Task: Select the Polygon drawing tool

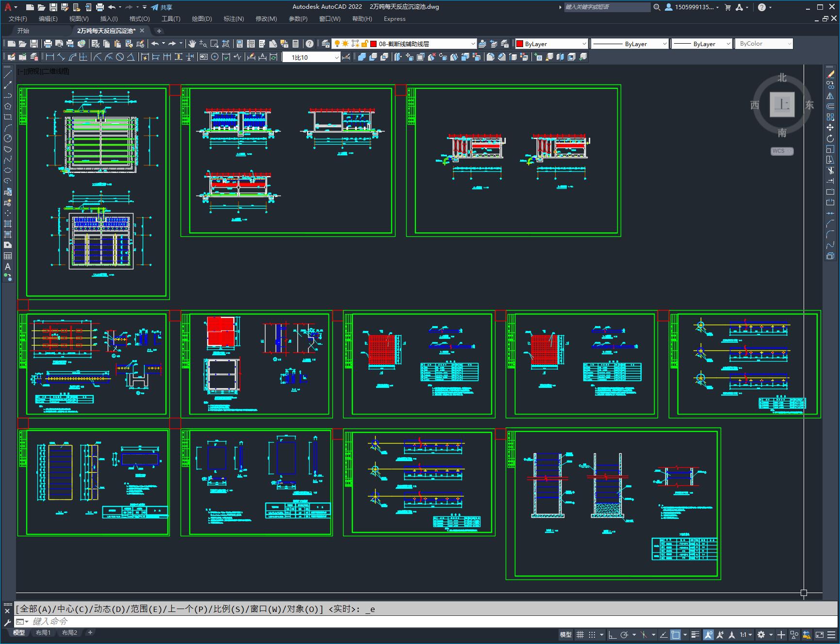Action: click(x=8, y=106)
